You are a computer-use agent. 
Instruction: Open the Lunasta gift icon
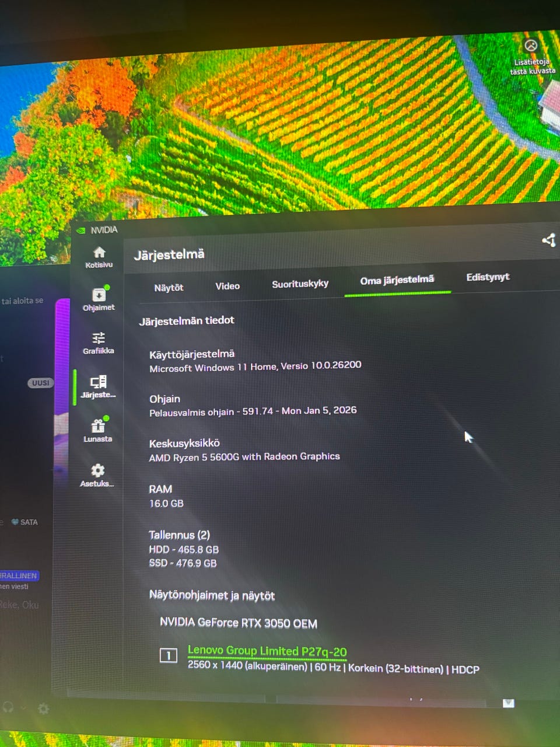tap(97, 431)
